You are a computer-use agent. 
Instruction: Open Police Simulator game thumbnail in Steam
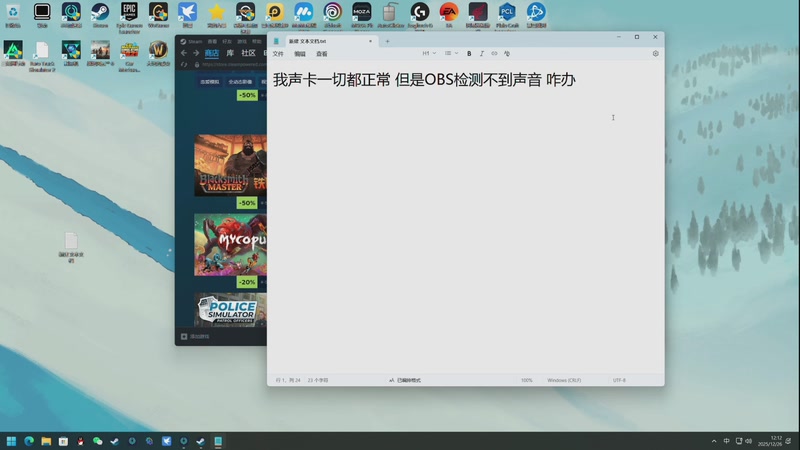[230, 310]
